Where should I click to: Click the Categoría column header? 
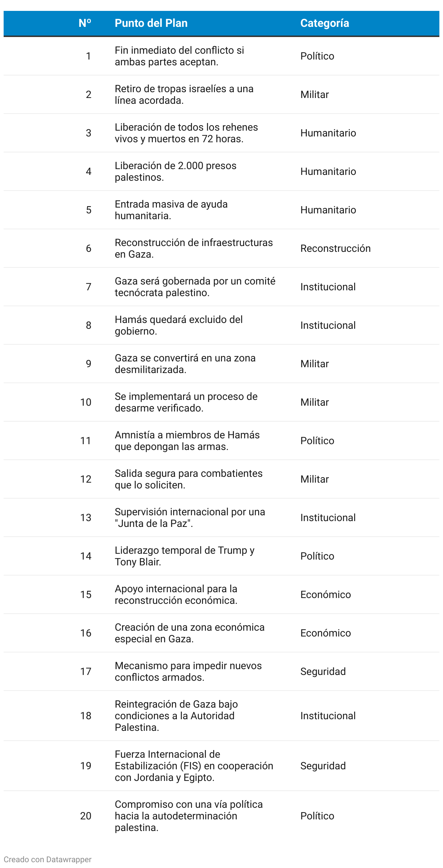click(324, 23)
